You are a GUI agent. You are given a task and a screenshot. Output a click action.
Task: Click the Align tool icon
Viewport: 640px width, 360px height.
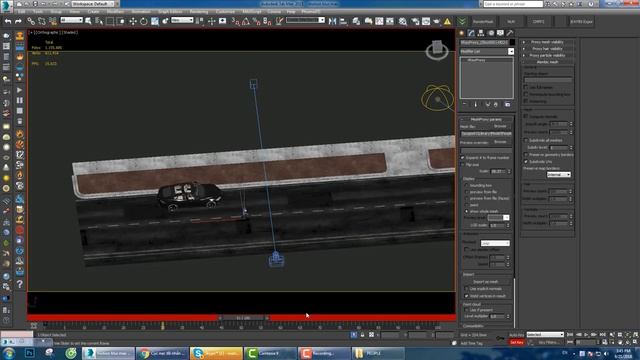point(343,21)
